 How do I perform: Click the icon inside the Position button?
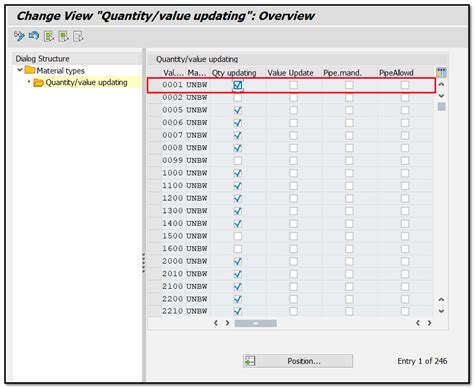click(x=249, y=361)
